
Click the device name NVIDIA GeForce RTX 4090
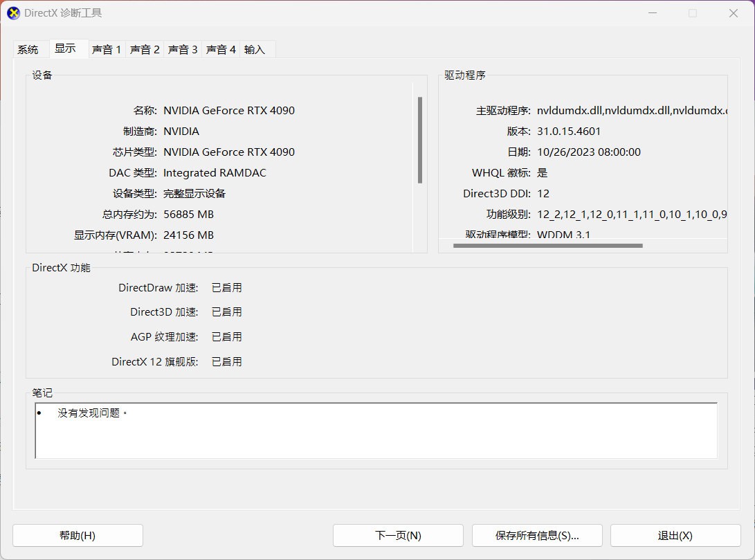[x=229, y=110]
